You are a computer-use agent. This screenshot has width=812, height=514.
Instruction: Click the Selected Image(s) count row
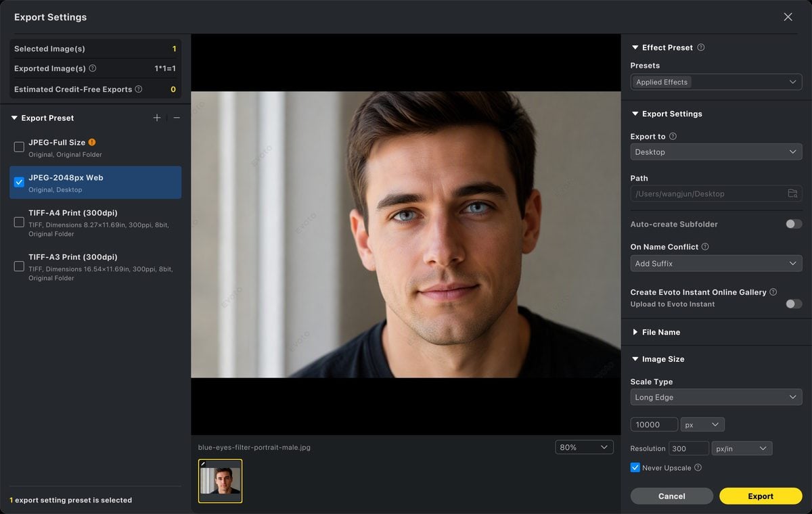95,49
